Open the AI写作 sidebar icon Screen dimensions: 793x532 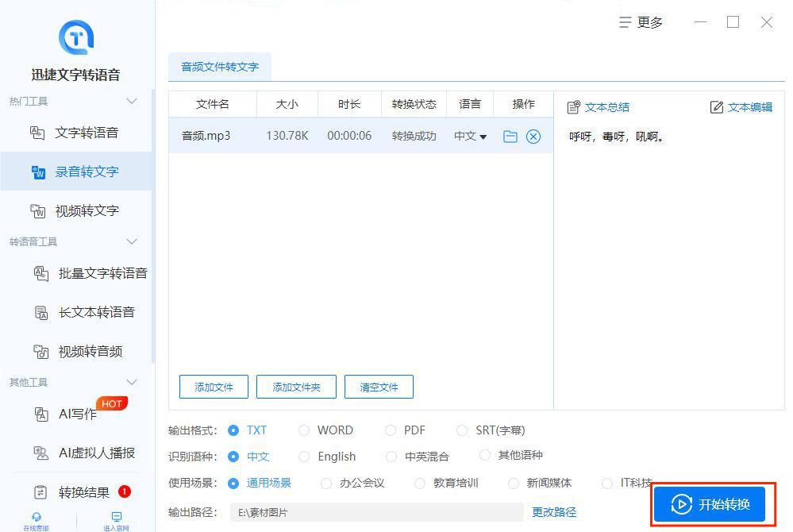[x=41, y=414]
